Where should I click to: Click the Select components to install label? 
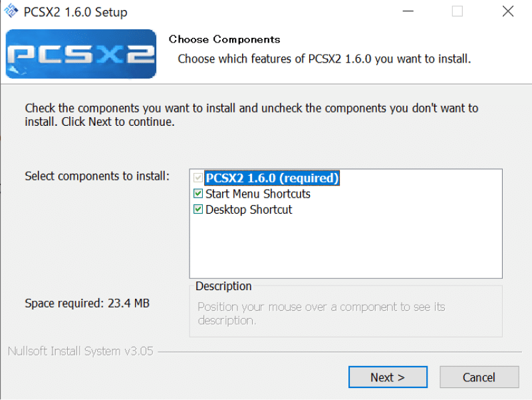pos(96,176)
